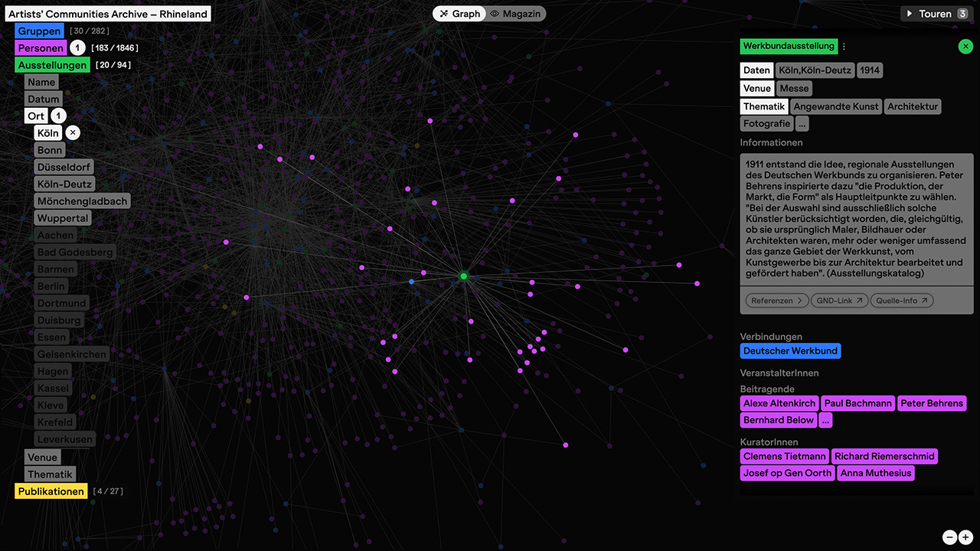The width and height of the screenshot is (980, 551).
Task: Expand more Thematik tags with ellipsis
Action: 801,123
